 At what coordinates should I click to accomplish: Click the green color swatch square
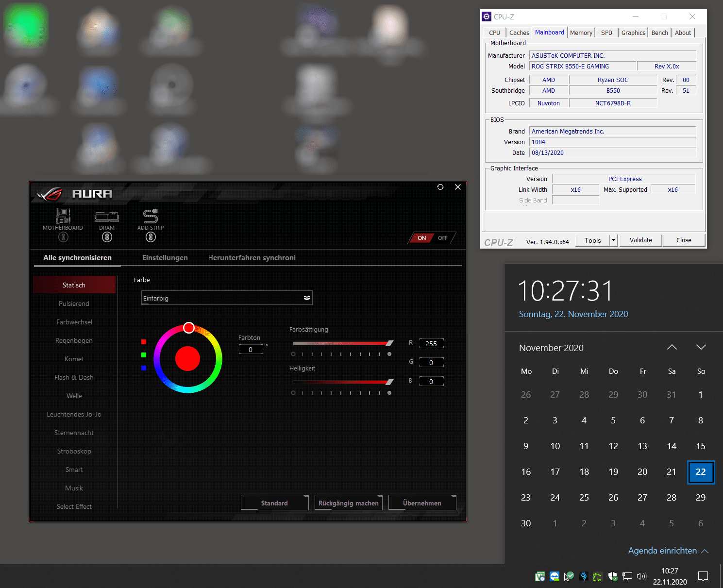(x=144, y=355)
